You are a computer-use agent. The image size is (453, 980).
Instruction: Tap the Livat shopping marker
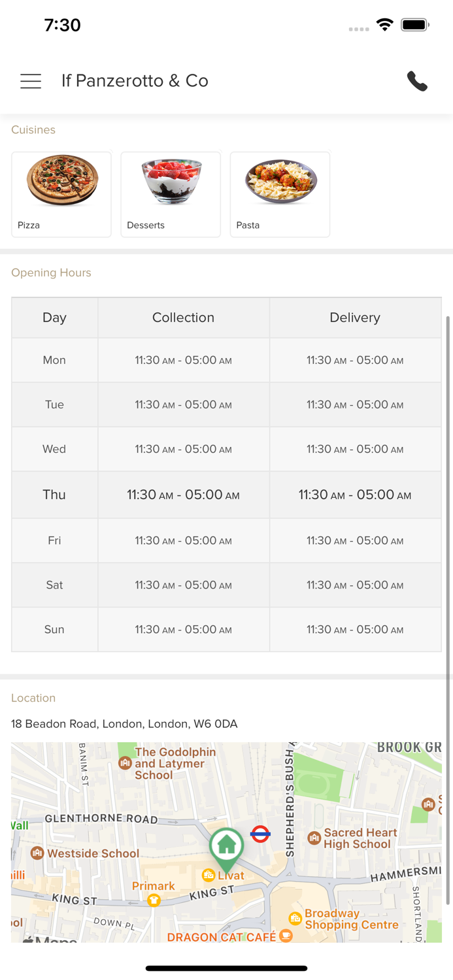pyautogui.click(x=209, y=875)
